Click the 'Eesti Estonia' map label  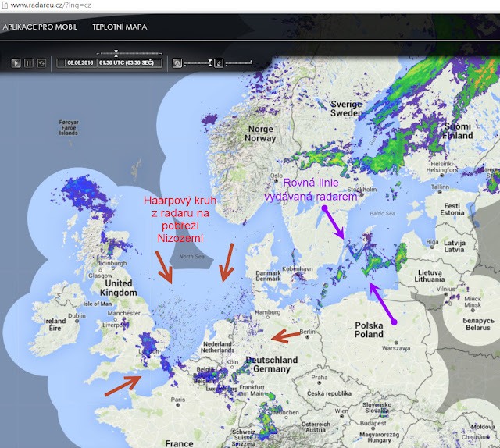point(452,209)
